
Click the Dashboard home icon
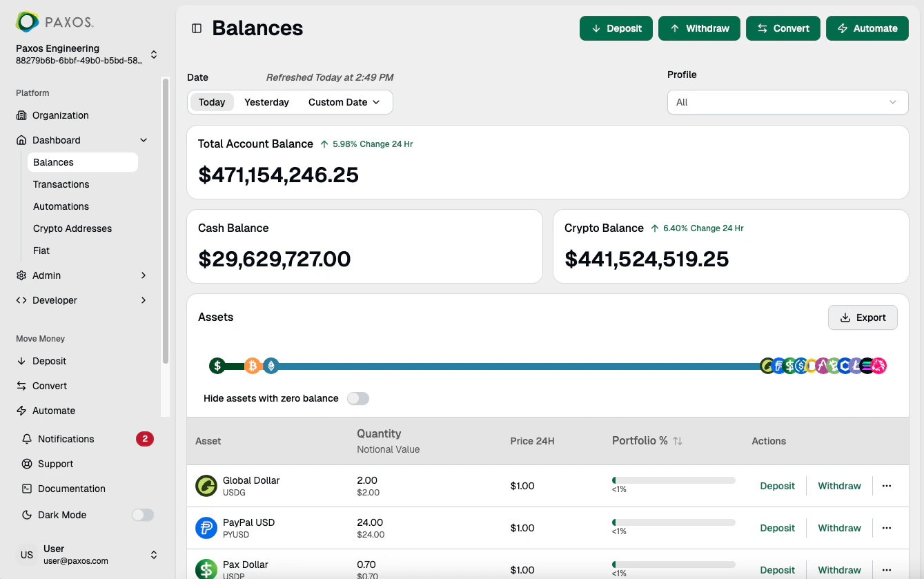pos(21,140)
